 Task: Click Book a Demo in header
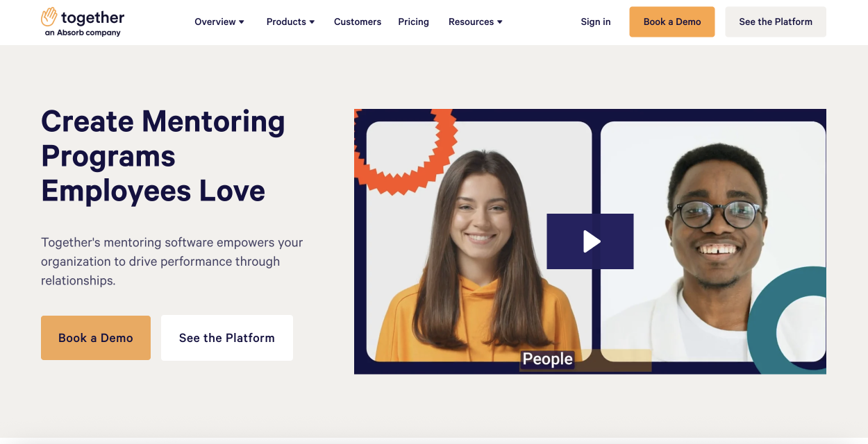672,22
